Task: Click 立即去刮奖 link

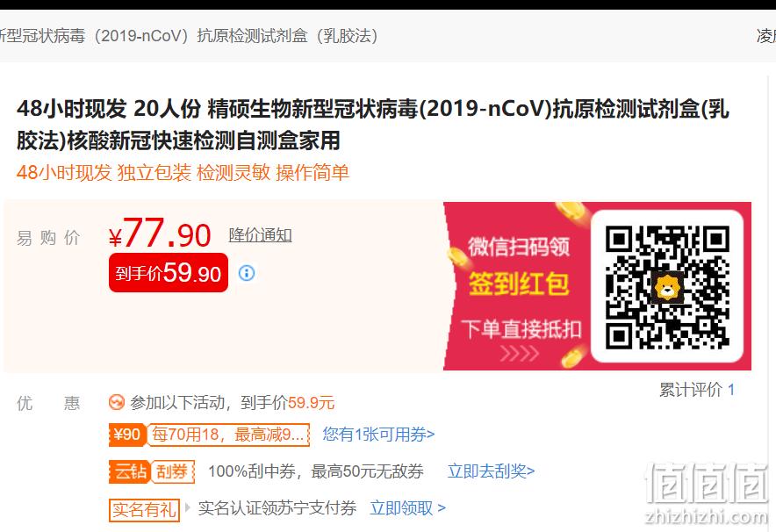Action: point(491,471)
